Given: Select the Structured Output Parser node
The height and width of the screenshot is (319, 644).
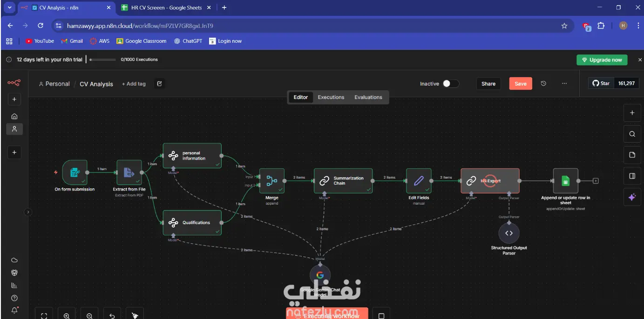Looking at the screenshot, I should coord(509,233).
